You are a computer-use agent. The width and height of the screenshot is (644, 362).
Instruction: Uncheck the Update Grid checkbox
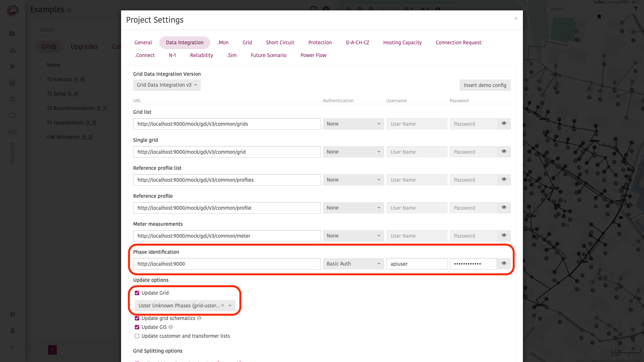(x=137, y=293)
